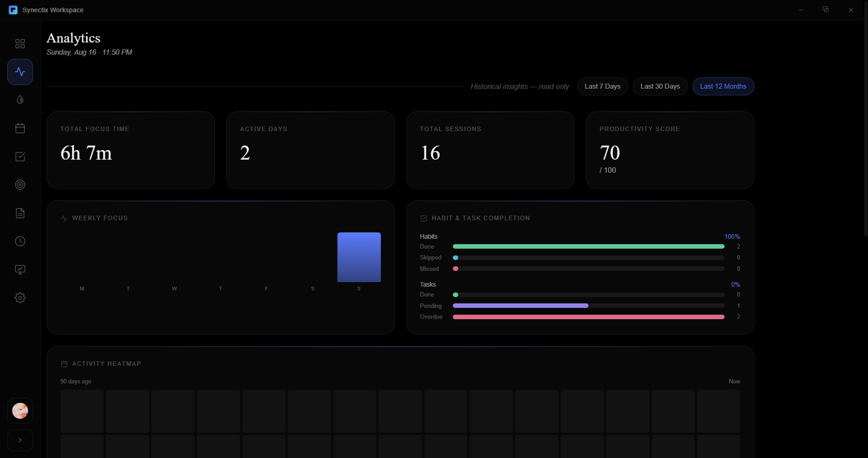Click the Habits 100% value
The image size is (868, 458).
(732, 236)
